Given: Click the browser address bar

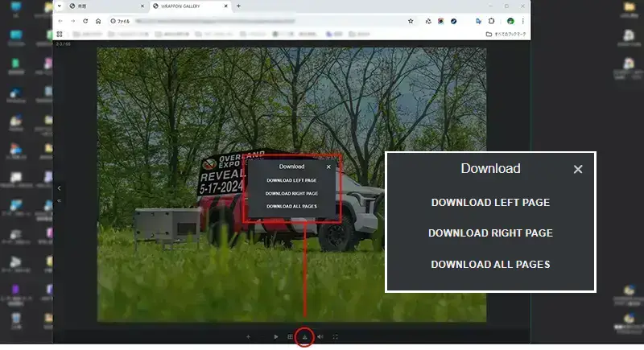Looking at the screenshot, I should (258, 21).
